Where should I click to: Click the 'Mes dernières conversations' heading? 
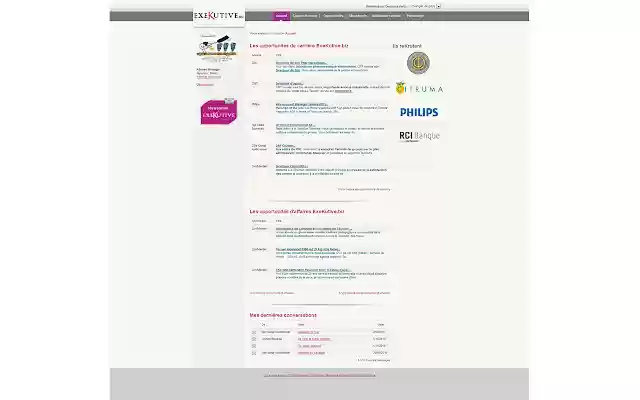pyautogui.click(x=283, y=315)
